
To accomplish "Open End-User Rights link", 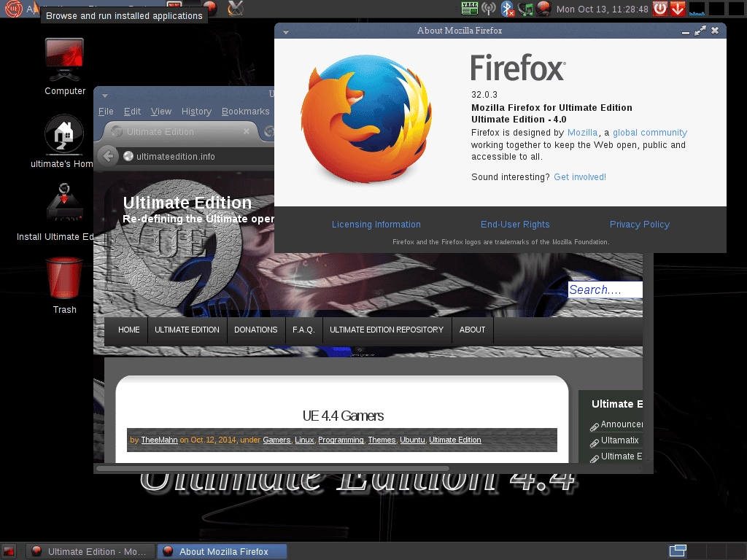I will (x=515, y=225).
